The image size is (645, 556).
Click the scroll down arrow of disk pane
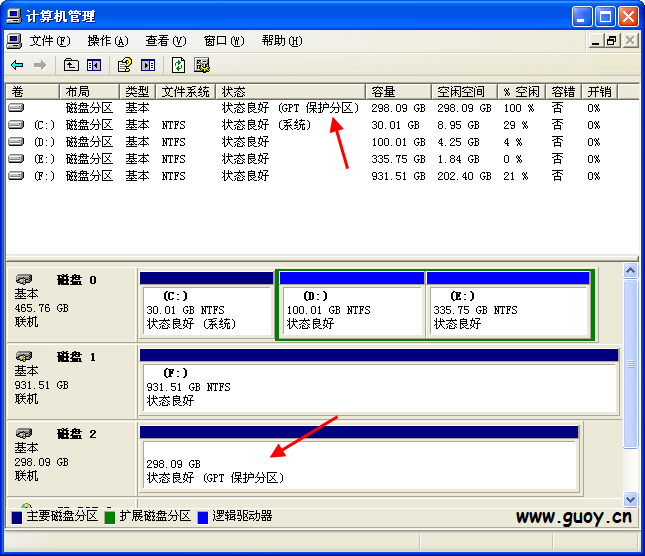[630, 499]
